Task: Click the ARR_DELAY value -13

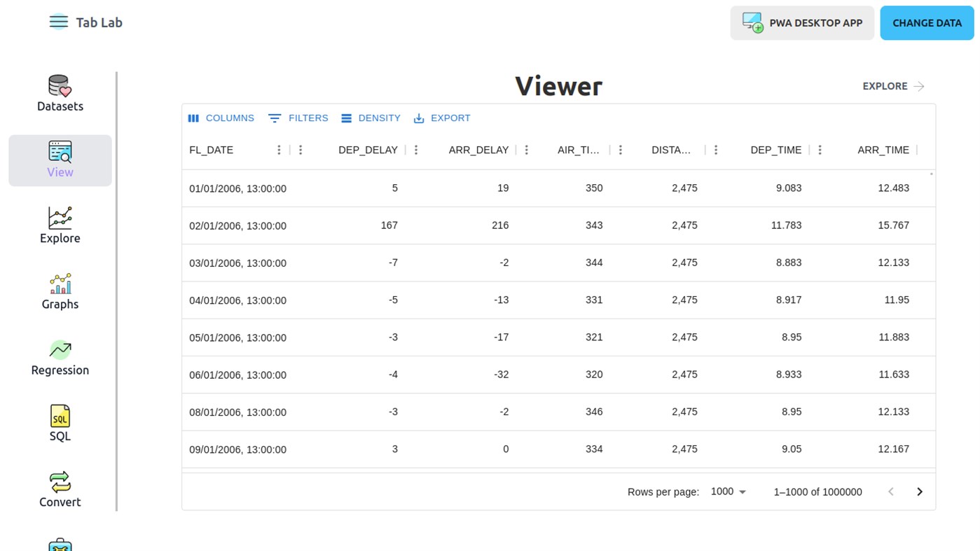Action: pos(501,300)
